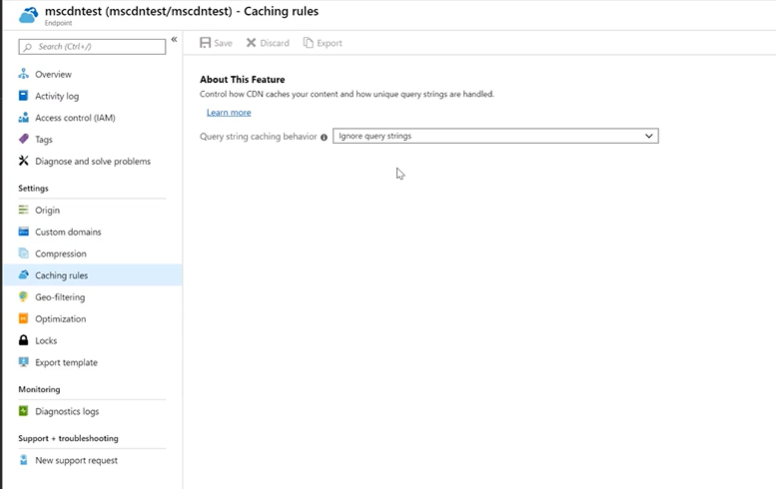Click the Save button label

223,43
